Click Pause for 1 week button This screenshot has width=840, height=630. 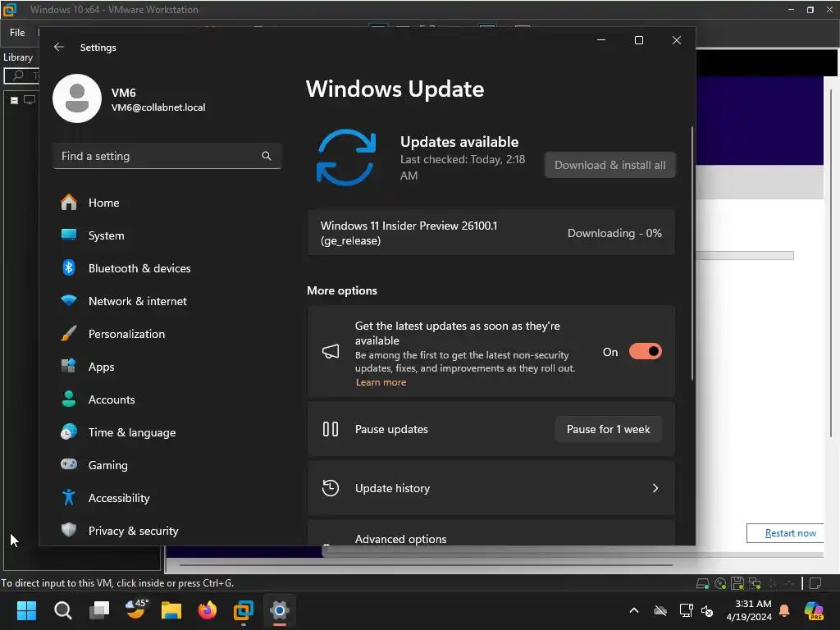point(608,429)
